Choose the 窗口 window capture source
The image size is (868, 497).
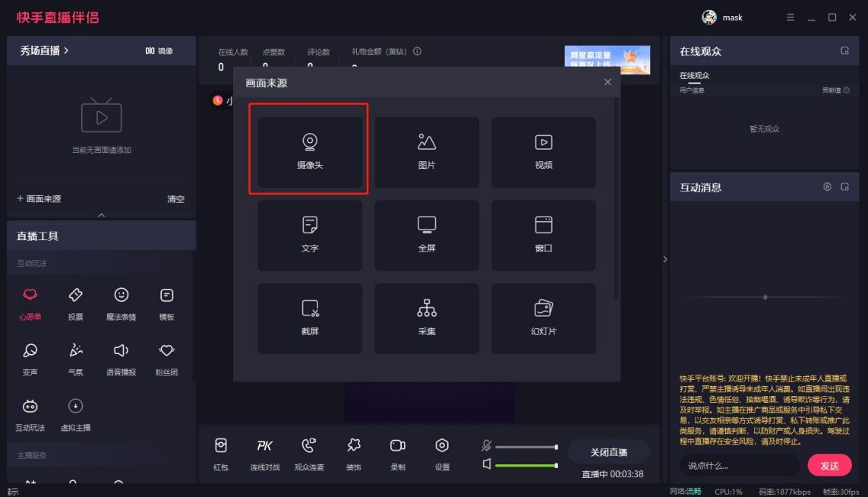[x=543, y=235]
